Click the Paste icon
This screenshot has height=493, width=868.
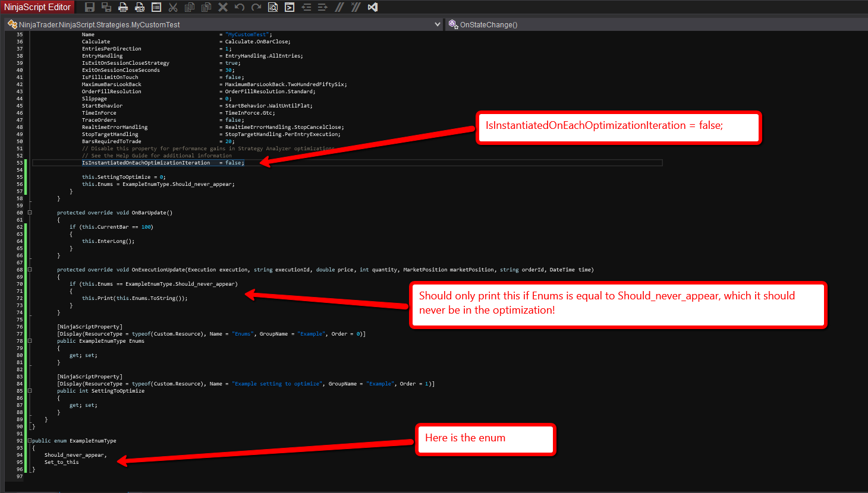(x=206, y=7)
